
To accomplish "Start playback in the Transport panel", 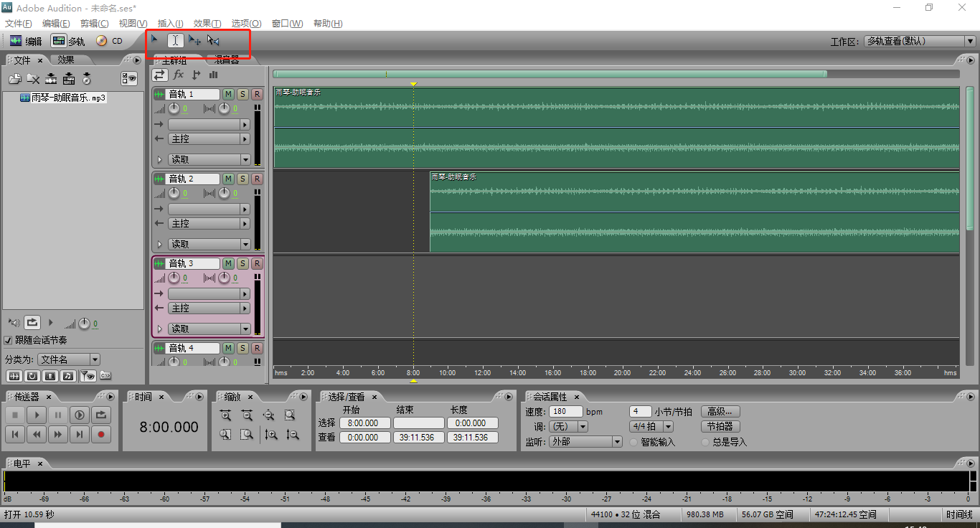I will [x=37, y=415].
